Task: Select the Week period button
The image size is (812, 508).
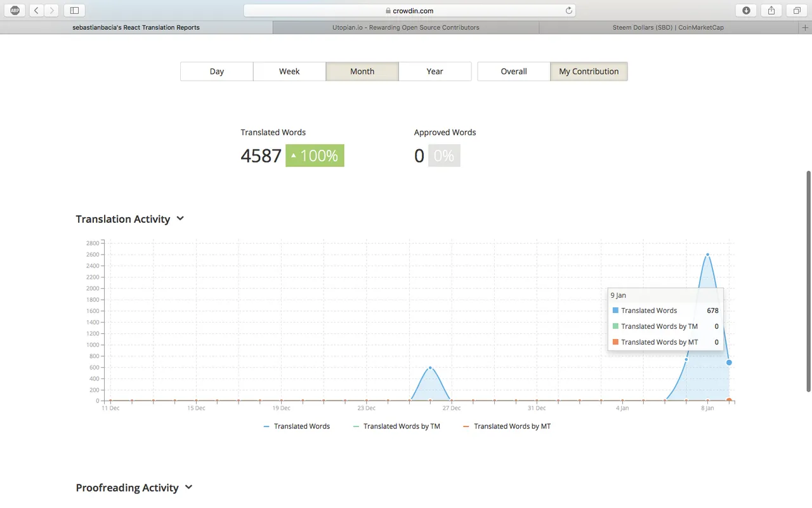Action: pos(289,71)
